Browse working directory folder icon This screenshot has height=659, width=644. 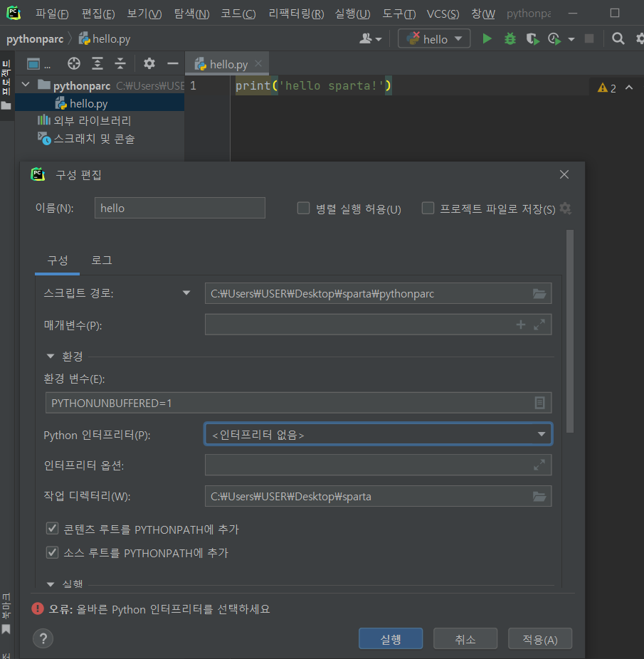click(539, 497)
